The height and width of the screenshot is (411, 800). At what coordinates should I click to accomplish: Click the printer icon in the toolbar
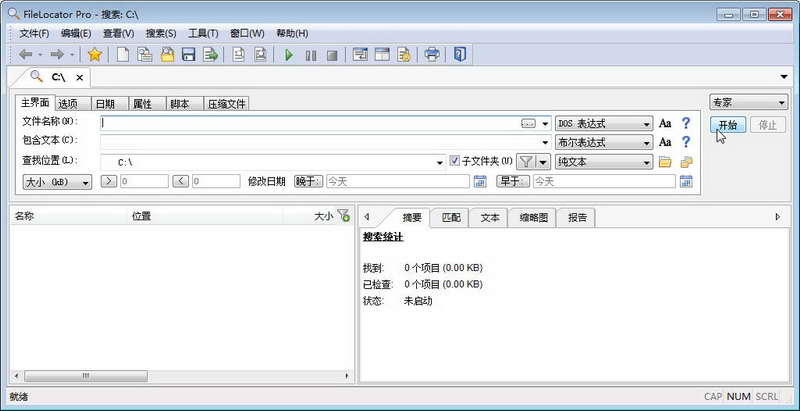click(x=432, y=55)
